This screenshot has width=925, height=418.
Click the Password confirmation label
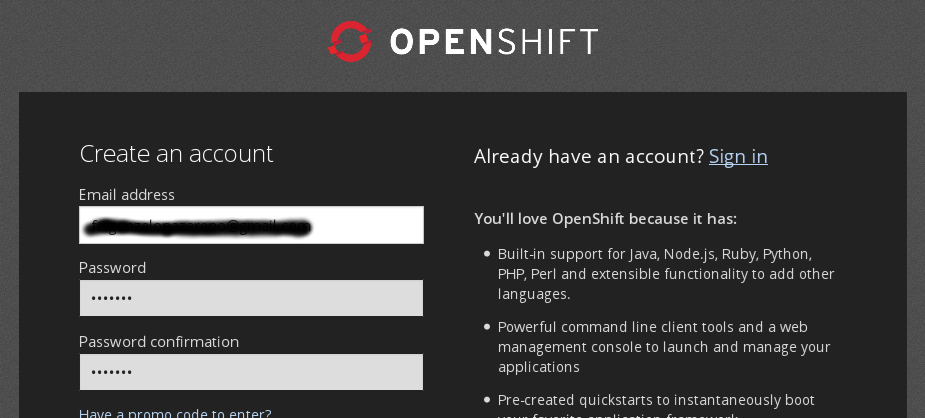click(x=159, y=342)
